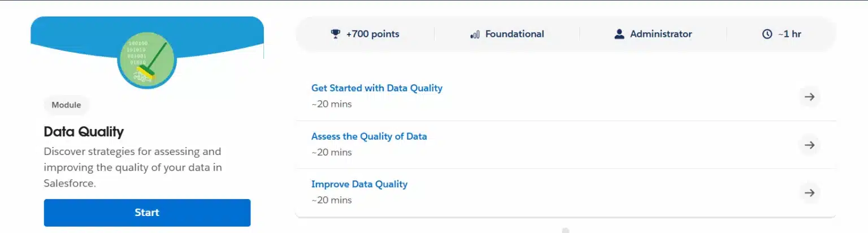Screen dimensions: 868x233
Task: Click the bar-chart Foundational level icon
Action: click(475, 34)
